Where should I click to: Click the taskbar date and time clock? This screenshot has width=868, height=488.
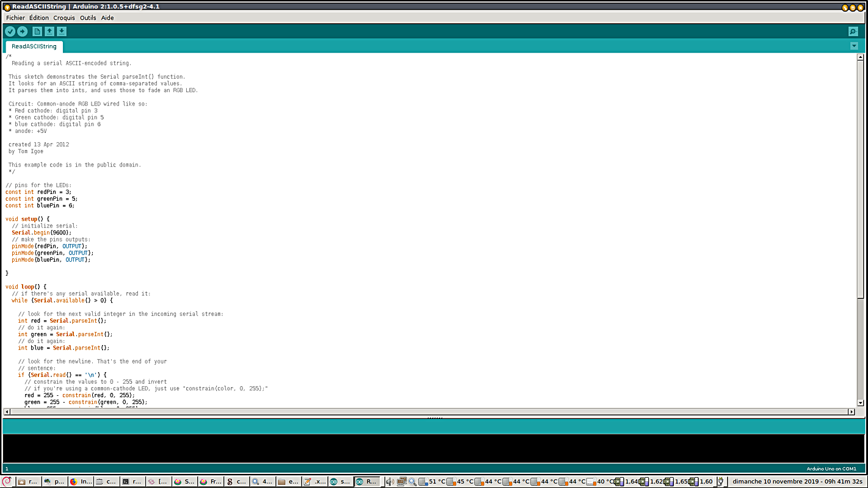point(797,481)
